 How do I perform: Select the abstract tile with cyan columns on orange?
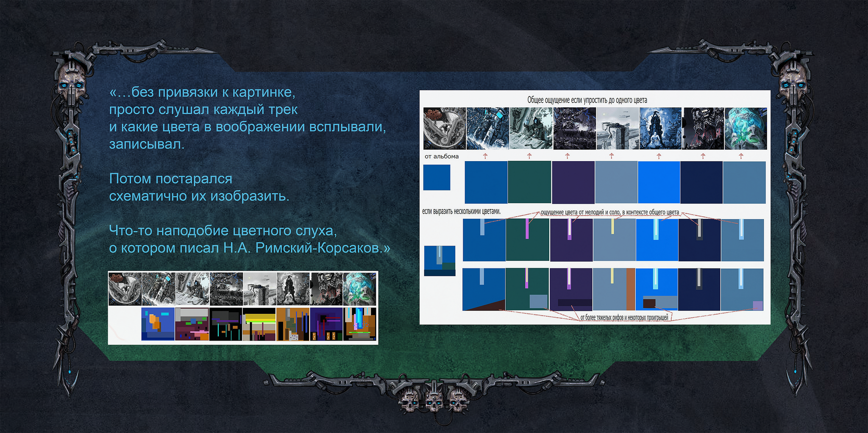[360, 324]
